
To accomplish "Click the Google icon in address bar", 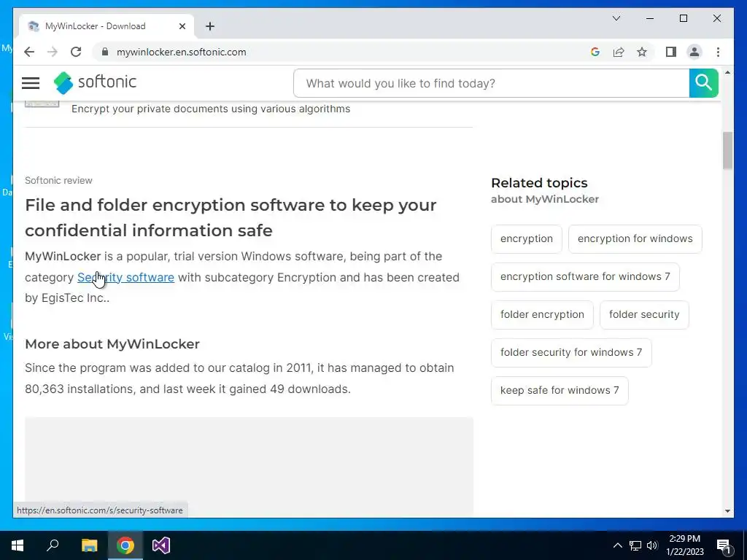I will (595, 52).
